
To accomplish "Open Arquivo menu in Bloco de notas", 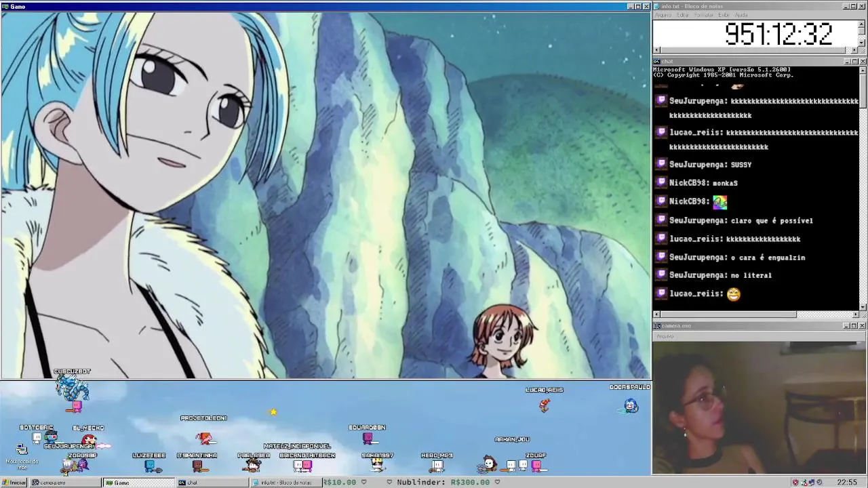I will pos(663,15).
